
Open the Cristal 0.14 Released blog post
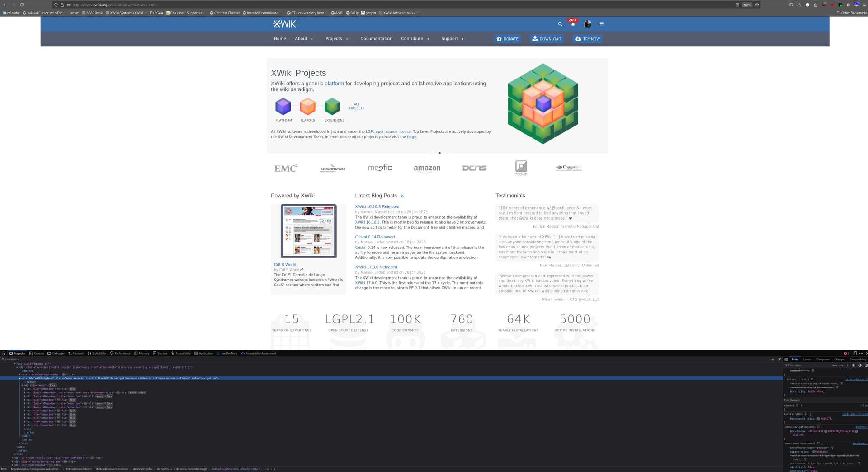click(x=375, y=237)
